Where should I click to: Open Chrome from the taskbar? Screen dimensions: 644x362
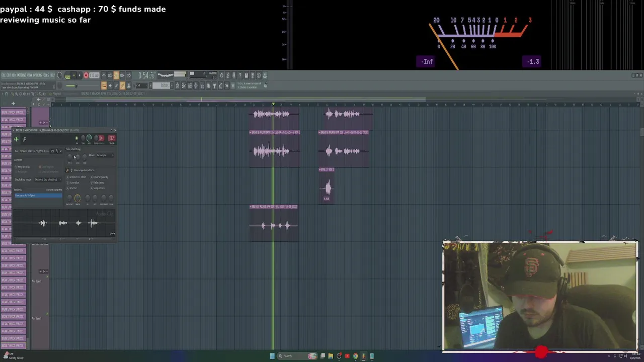click(x=355, y=356)
